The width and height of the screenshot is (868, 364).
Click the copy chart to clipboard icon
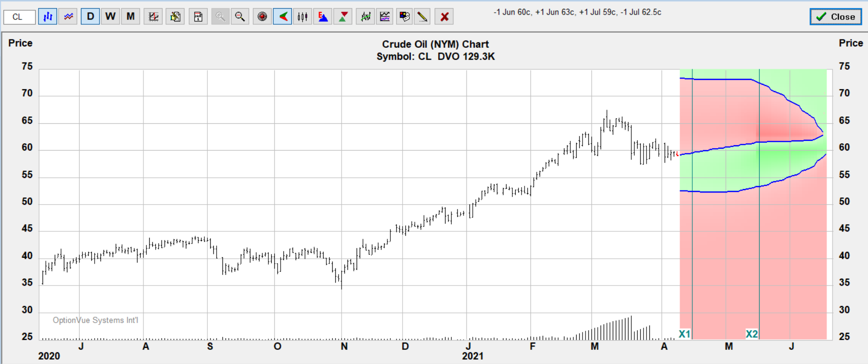coord(175,17)
